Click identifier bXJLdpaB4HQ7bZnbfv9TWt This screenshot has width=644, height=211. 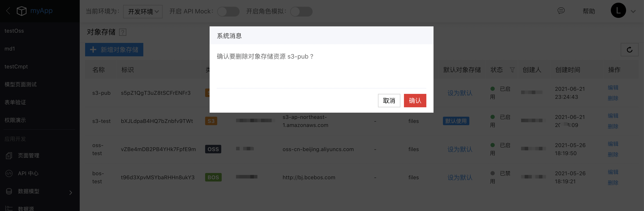[157, 121]
